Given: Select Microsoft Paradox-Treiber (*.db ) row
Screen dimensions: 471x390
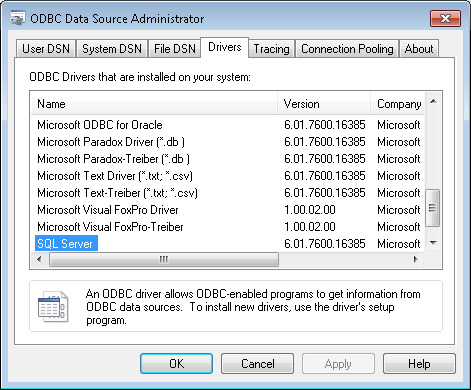Looking at the screenshot, I should 113,159.
